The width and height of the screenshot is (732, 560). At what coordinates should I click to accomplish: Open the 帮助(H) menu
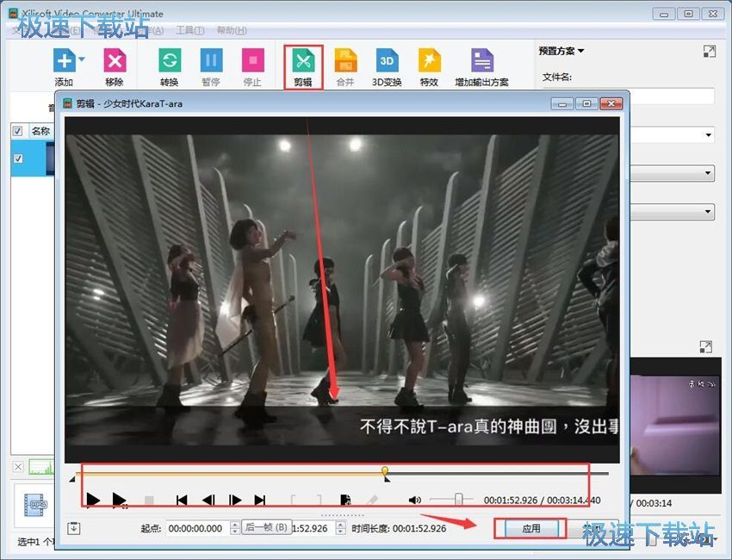232,30
